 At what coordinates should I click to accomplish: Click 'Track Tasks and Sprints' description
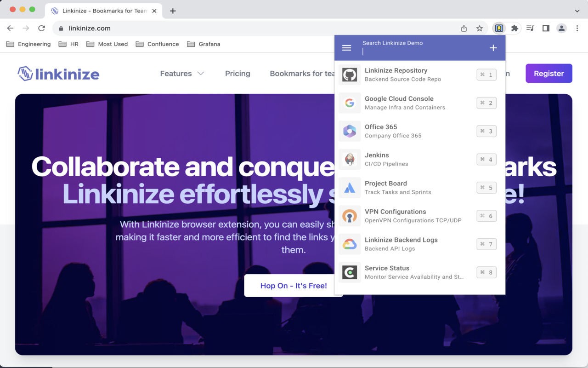tap(398, 192)
